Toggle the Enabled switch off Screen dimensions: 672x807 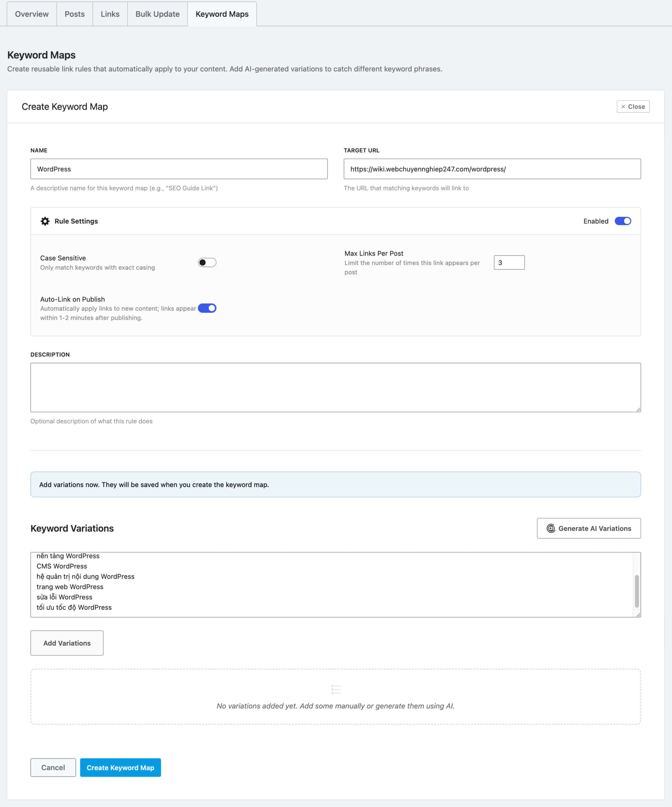(623, 221)
